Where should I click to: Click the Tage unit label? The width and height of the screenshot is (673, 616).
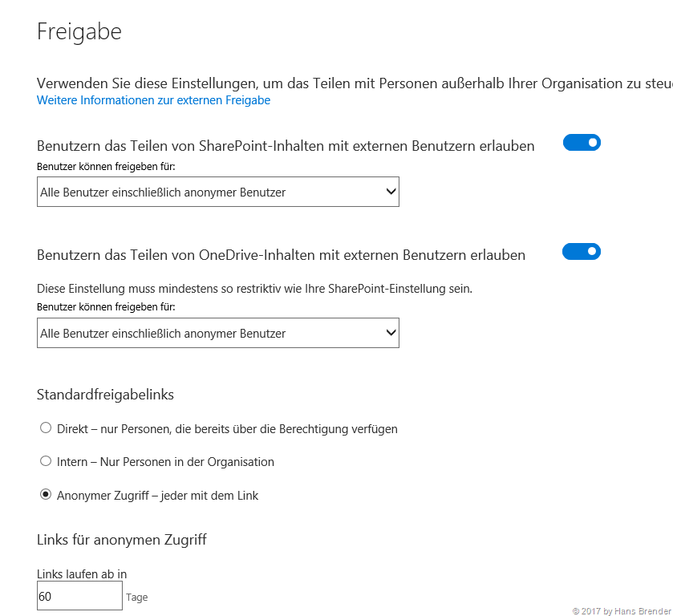137,598
